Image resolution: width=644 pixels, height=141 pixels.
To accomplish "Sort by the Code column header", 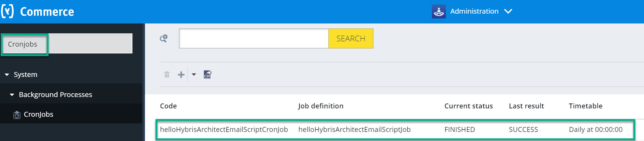I will (168, 106).
